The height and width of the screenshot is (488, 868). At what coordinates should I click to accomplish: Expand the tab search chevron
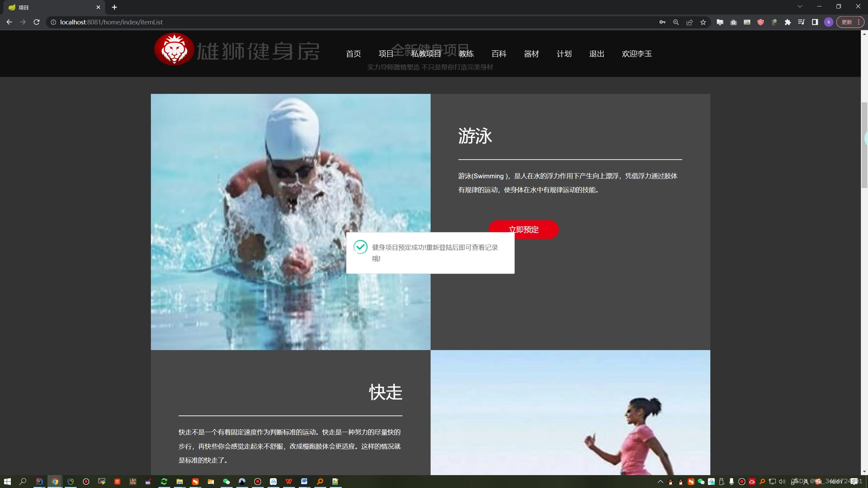tap(800, 6)
